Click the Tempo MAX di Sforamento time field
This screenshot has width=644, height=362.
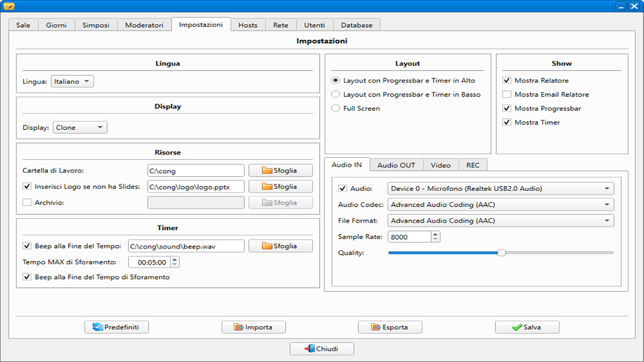pyautogui.click(x=149, y=262)
